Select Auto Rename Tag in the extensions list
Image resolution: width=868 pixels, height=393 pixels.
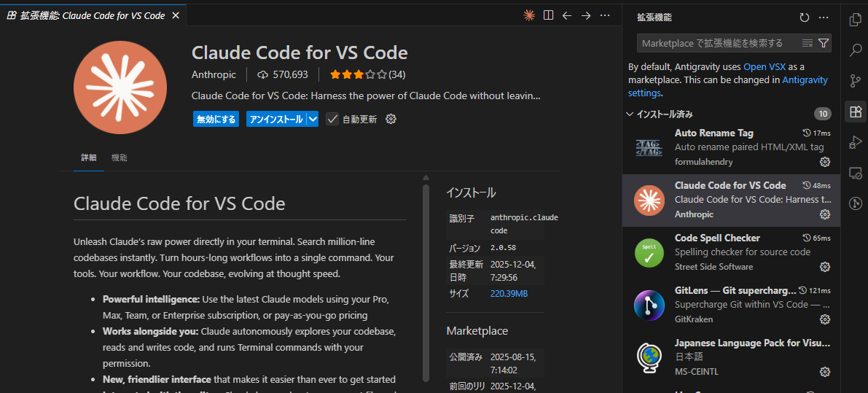tap(731, 147)
